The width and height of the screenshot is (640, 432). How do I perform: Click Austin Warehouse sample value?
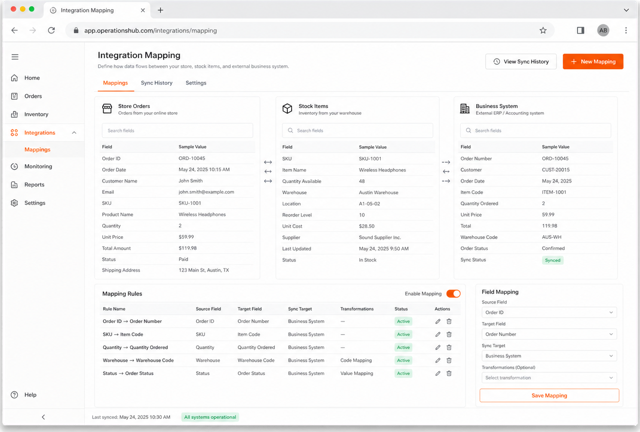click(378, 192)
